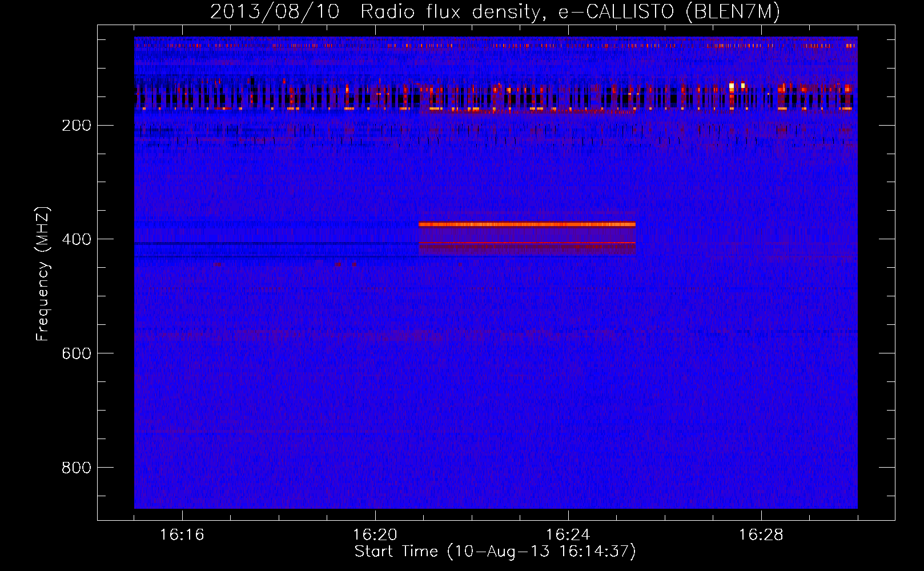
Task: Click the 400 frequency tick label
Action: 77,240
